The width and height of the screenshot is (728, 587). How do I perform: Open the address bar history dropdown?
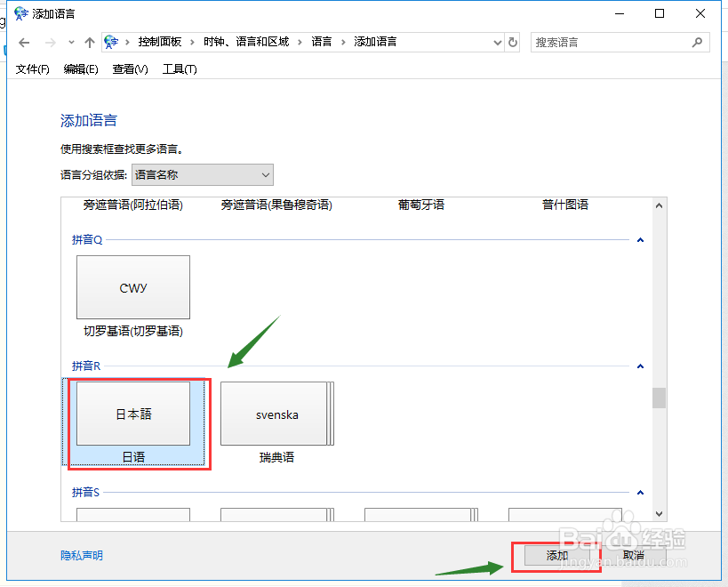[x=497, y=41]
